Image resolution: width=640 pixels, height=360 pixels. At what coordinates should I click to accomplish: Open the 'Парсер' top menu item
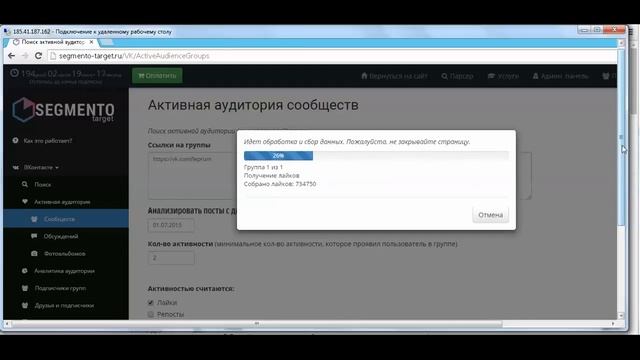[x=457, y=76]
